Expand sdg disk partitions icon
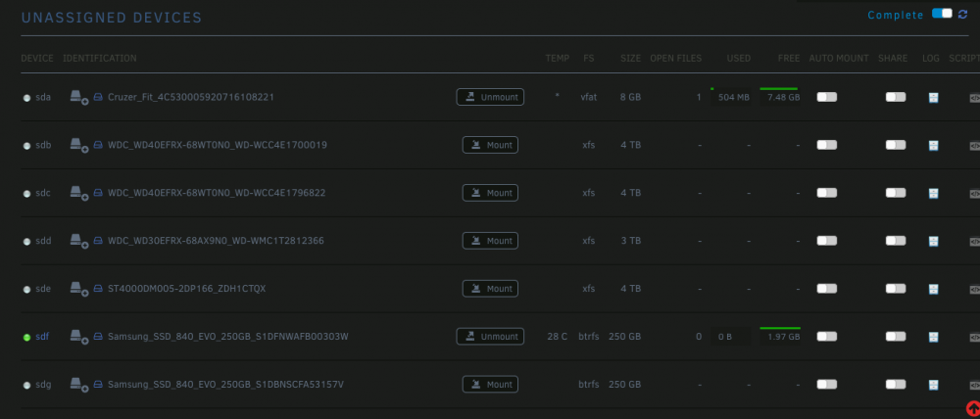Image resolution: width=980 pixels, height=419 pixels. pyautogui.click(x=78, y=385)
